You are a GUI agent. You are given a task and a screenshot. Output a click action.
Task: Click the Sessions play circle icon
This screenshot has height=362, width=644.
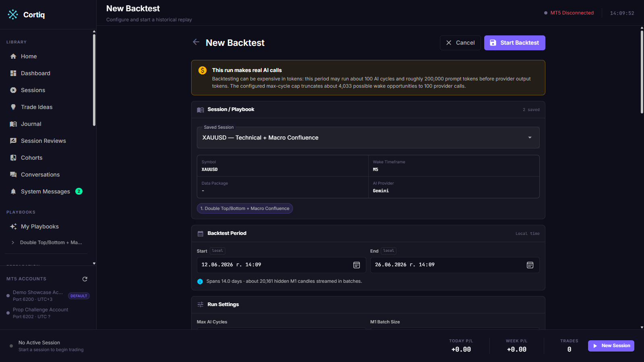13,90
